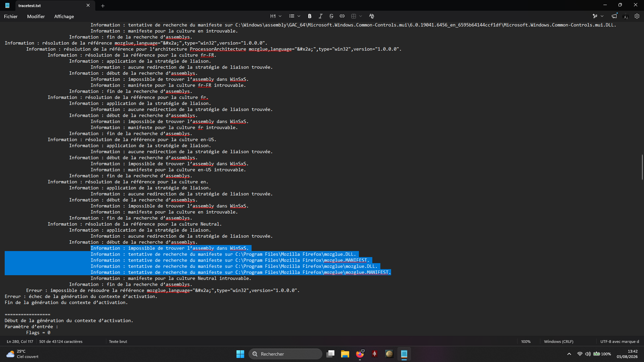Open the table insert dropdown
Screen dimensions: 644x362
coord(356,16)
